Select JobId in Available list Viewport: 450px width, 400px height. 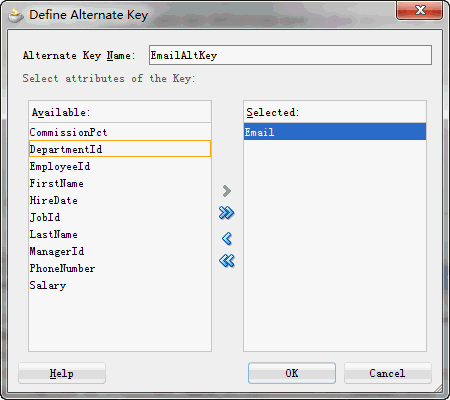coord(120,217)
